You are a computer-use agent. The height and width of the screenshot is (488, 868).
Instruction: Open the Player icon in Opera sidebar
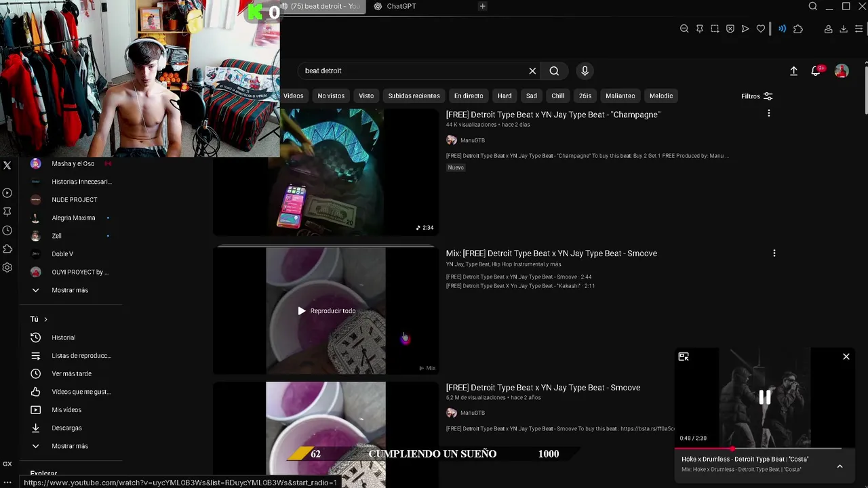(x=7, y=193)
